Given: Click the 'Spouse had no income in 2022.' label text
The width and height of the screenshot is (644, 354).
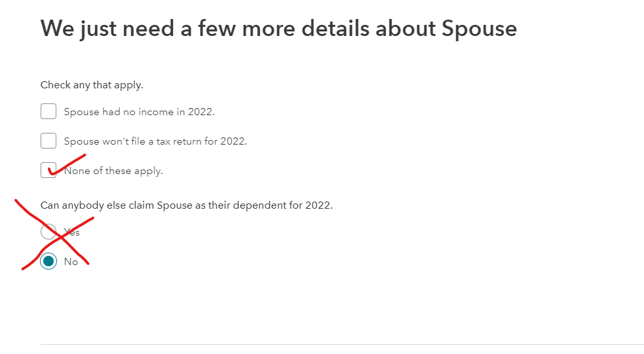Looking at the screenshot, I should 140,112.
